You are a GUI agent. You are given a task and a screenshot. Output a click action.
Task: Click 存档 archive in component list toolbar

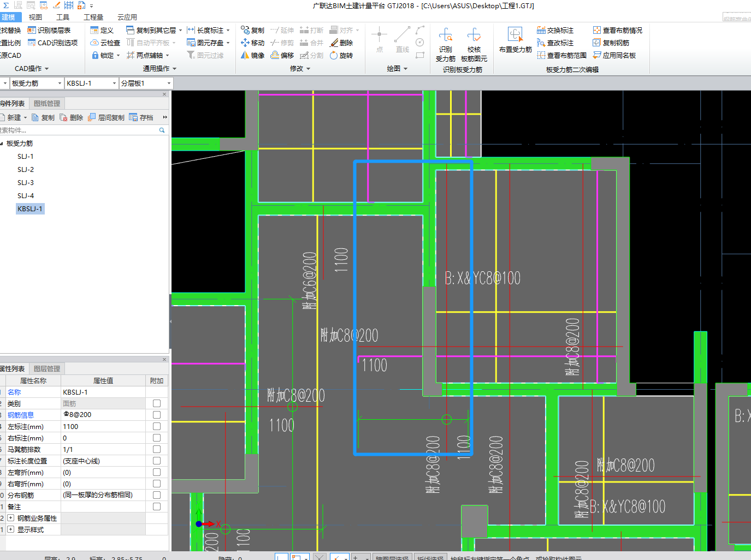point(141,117)
